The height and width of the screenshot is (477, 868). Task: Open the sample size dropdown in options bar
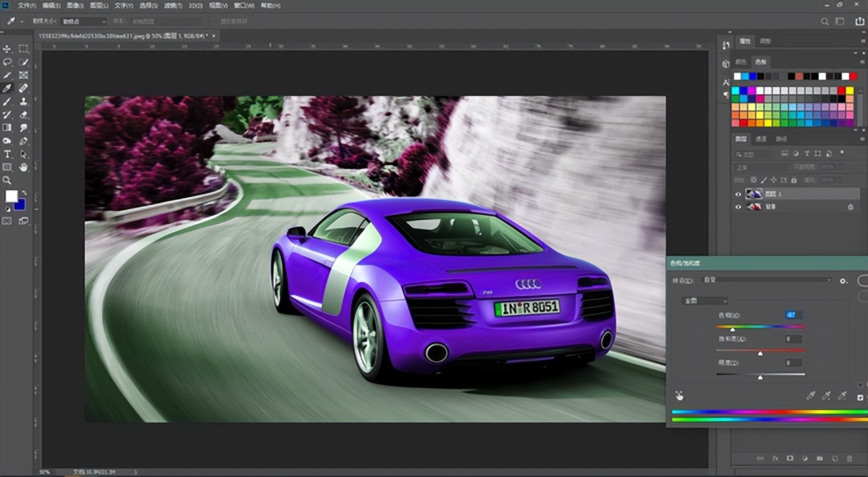[84, 22]
